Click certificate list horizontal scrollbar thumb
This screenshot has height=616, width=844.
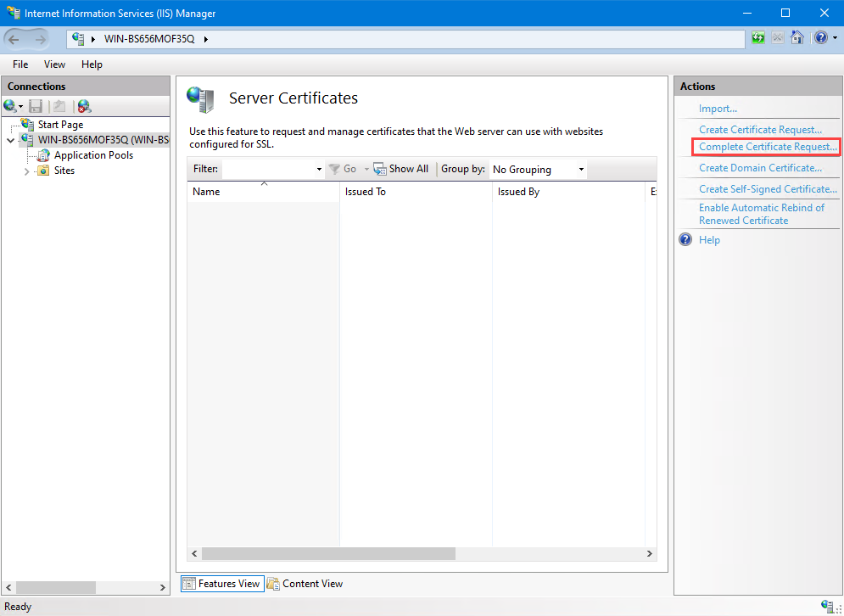[328, 553]
